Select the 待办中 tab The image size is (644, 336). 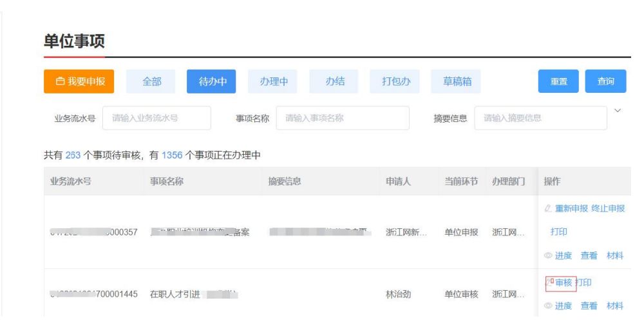pyautogui.click(x=211, y=81)
